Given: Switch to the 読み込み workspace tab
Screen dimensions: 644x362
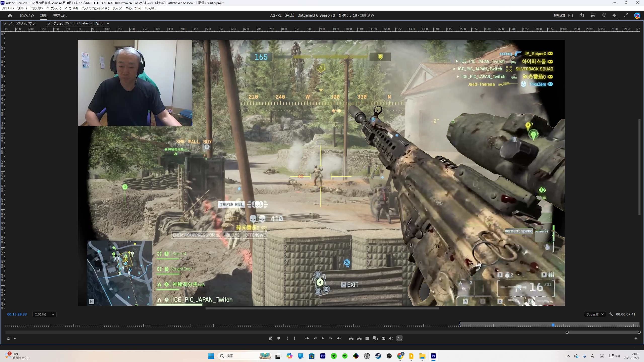Looking at the screenshot, I should pos(27,16).
